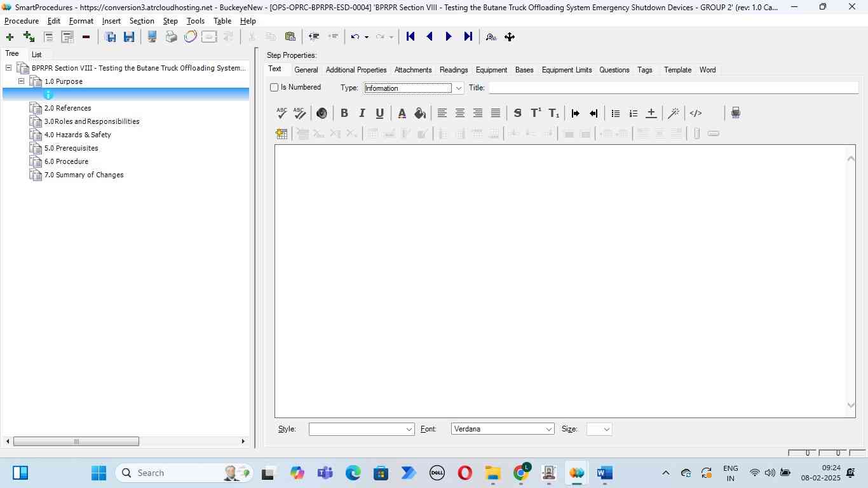The width and height of the screenshot is (868, 488).
Task: Click the plus-minus symbol icon
Action: pos(651,113)
